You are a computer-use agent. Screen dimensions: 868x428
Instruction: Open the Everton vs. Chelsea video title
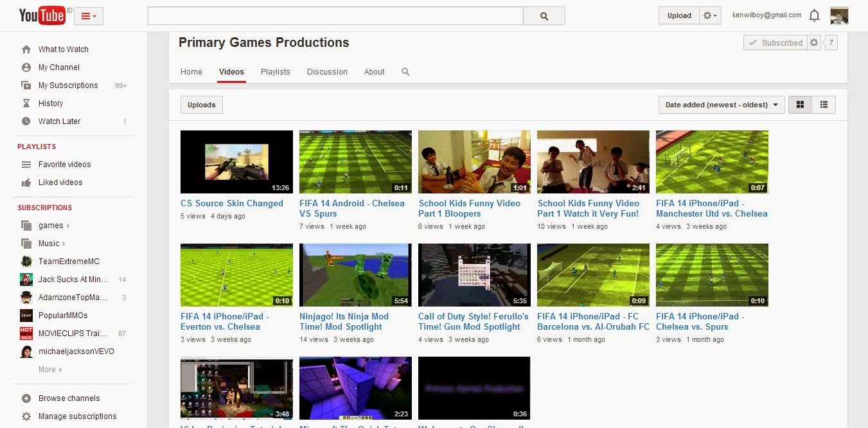pyautogui.click(x=225, y=321)
